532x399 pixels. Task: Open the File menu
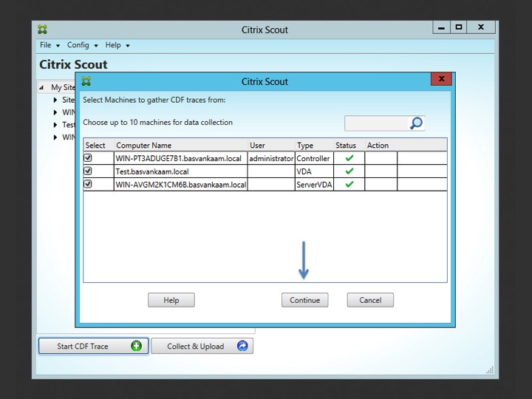coord(50,45)
